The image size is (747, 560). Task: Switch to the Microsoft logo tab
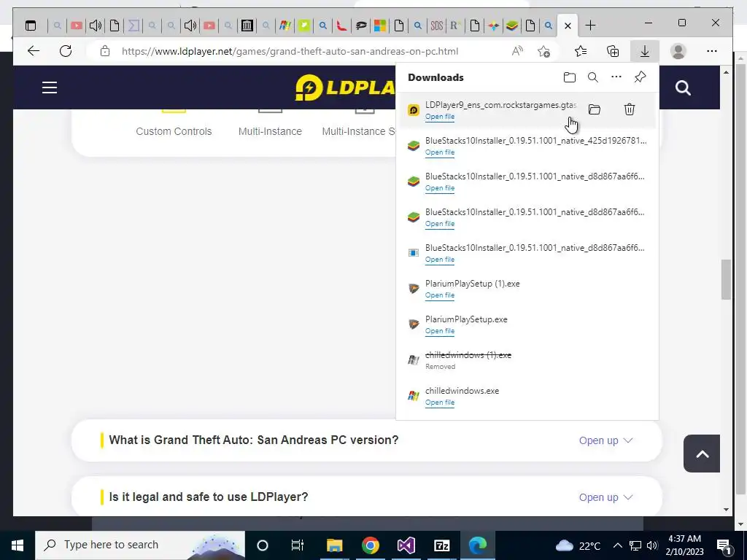click(x=379, y=26)
